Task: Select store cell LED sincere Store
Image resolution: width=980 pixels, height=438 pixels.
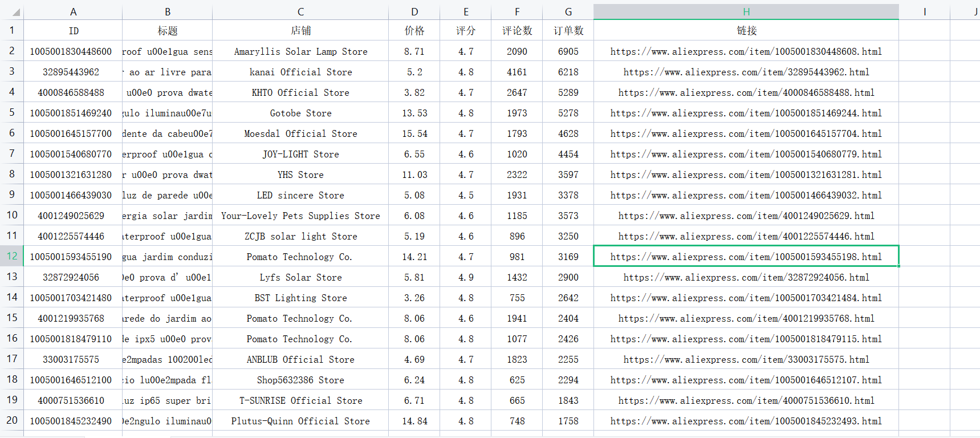Action: coord(300,194)
